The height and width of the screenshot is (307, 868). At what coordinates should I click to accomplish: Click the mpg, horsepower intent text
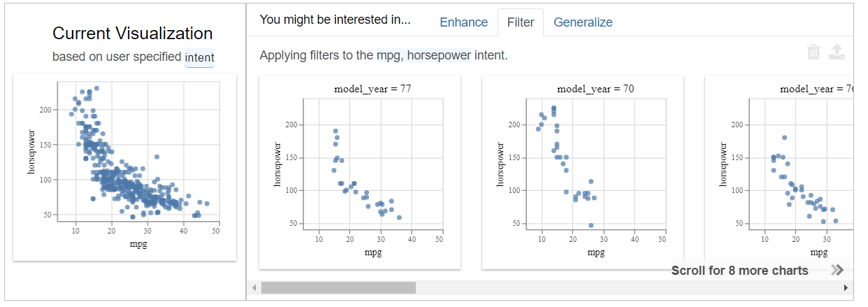click(424, 55)
